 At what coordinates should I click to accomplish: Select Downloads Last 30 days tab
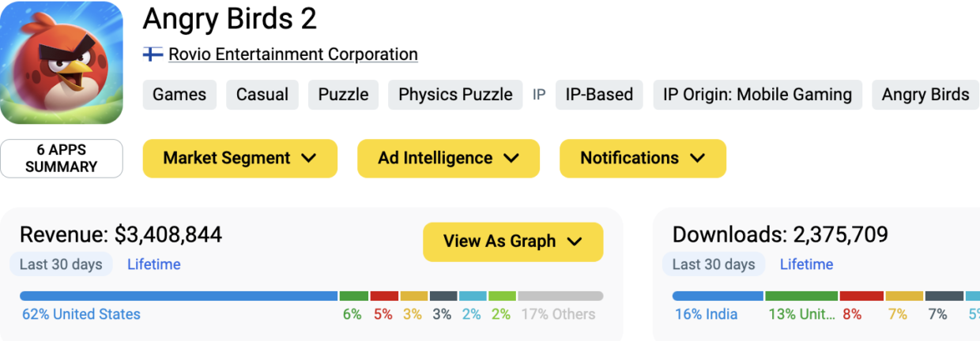pyautogui.click(x=714, y=264)
